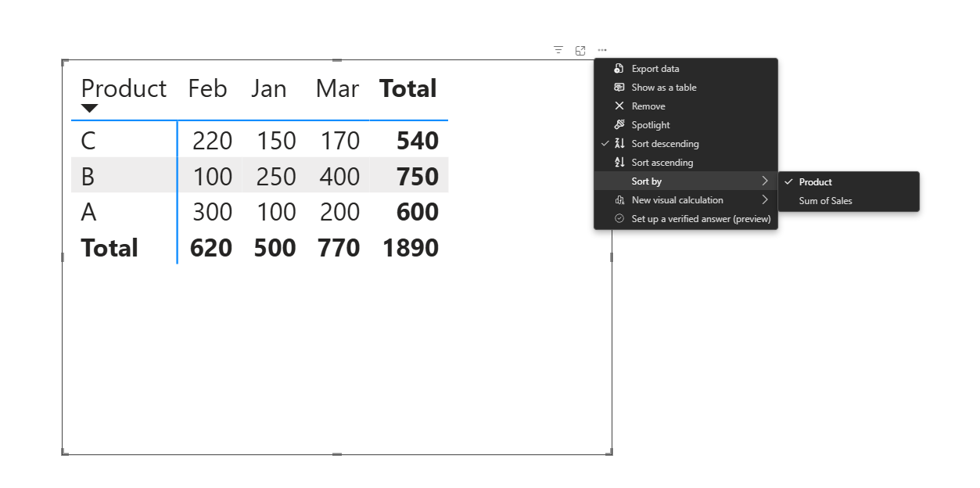Click the Sort descending Z-A icon
980x488 pixels.
619,144
